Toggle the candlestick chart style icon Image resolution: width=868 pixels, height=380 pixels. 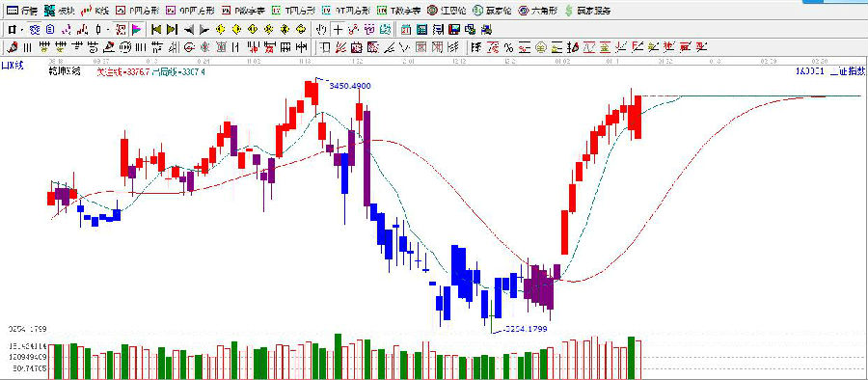click(x=82, y=29)
